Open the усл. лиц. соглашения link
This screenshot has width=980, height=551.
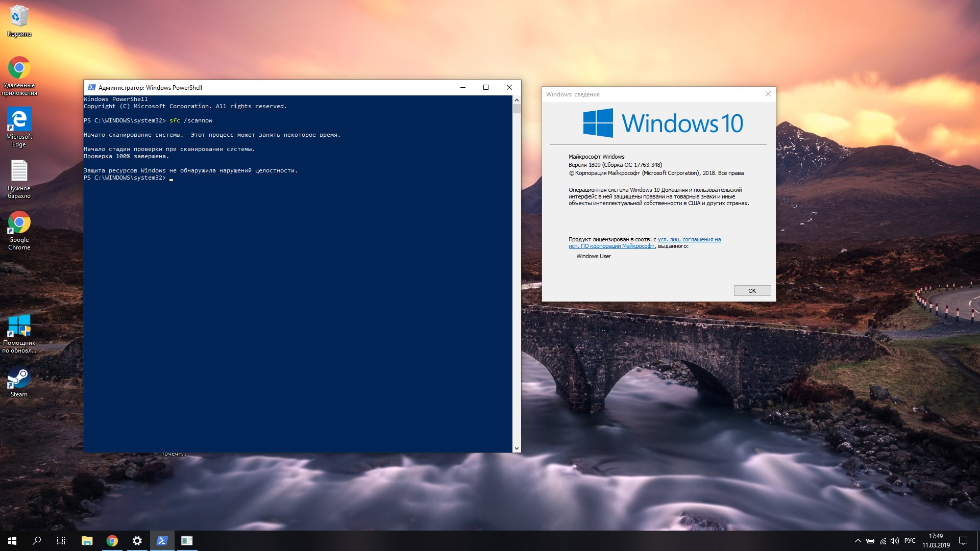(689, 239)
